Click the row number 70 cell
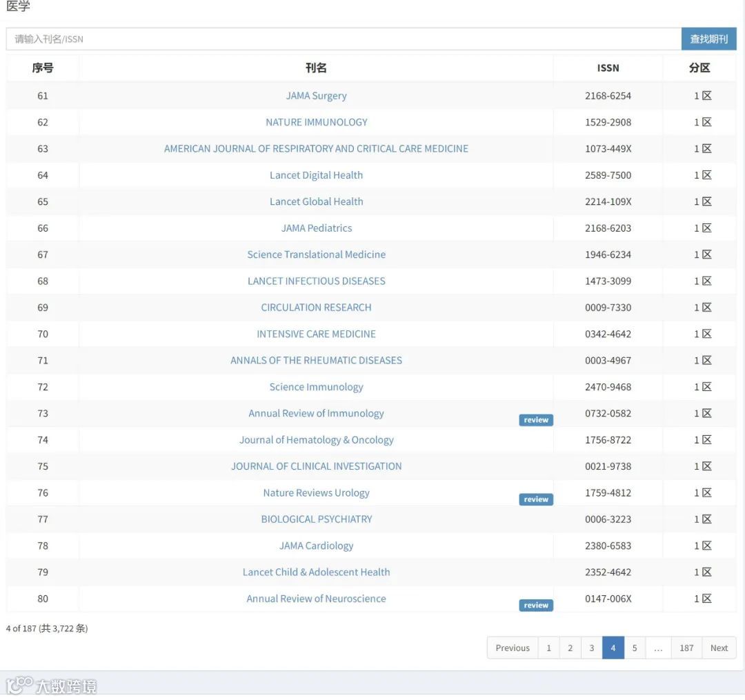Image resolution: width=745 pixels, height=700 pixels. [43, 334]
